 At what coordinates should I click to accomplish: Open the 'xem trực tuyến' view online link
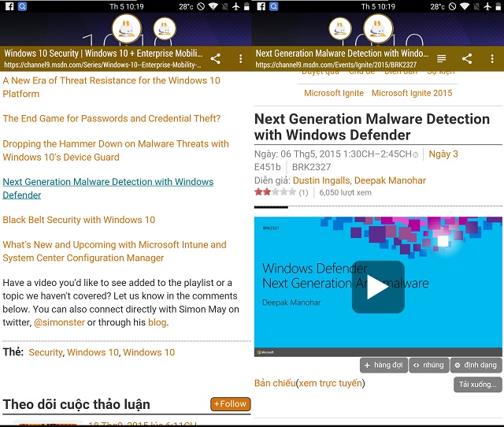click(330, 383)
